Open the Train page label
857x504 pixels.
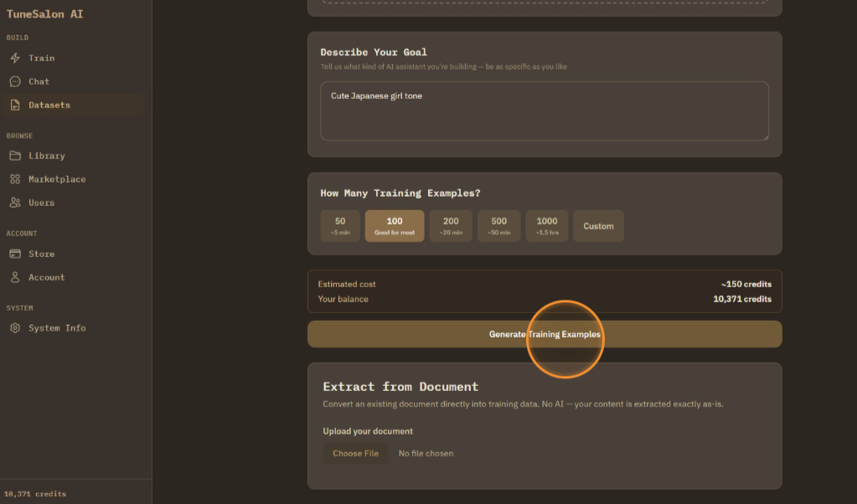coord(42,58)
